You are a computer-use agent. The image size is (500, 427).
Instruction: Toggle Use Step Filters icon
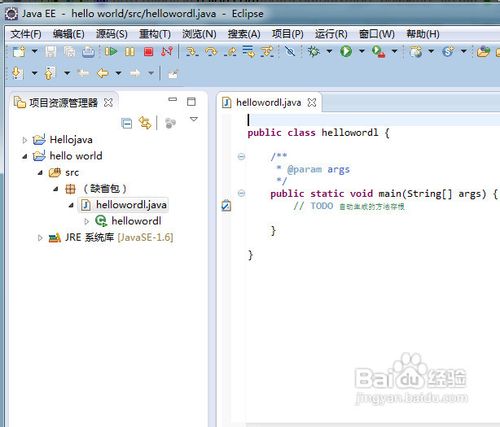click(x=267, y=52)
